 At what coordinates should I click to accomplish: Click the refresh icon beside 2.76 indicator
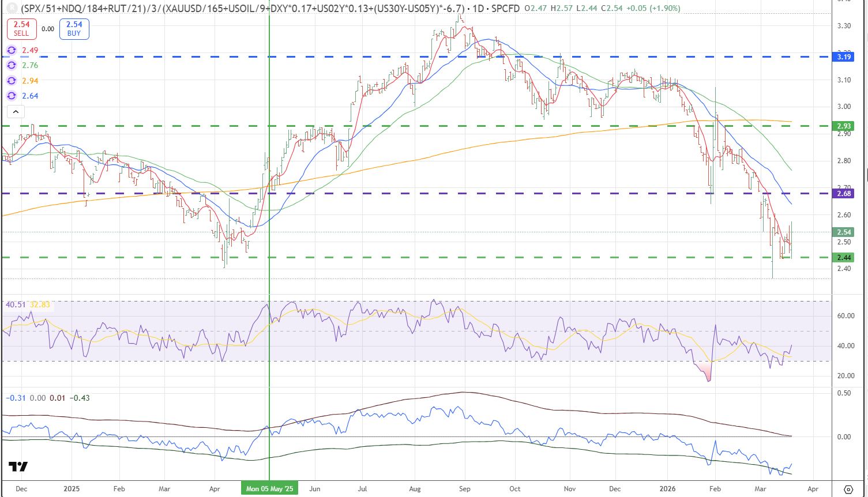coord(11,66)
